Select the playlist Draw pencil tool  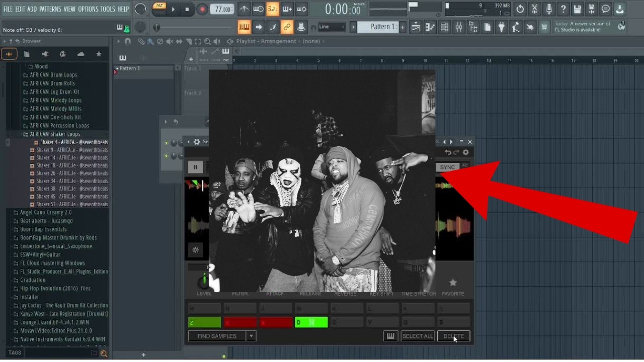141,41
